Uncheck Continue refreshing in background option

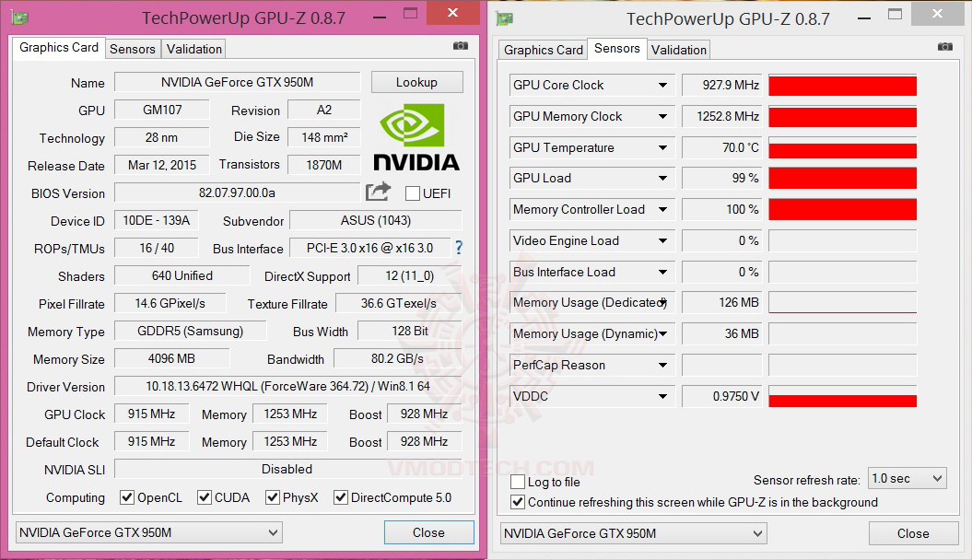point(518,502)
